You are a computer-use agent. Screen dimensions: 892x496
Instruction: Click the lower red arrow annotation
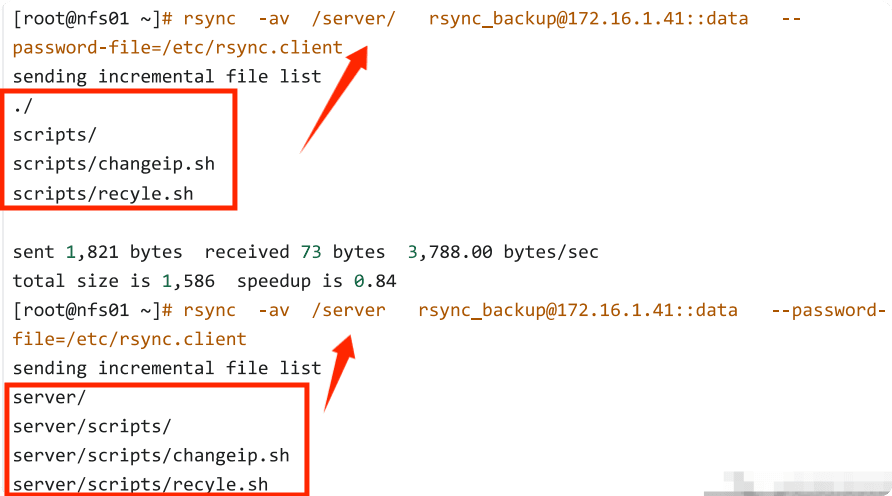point(339,373)
